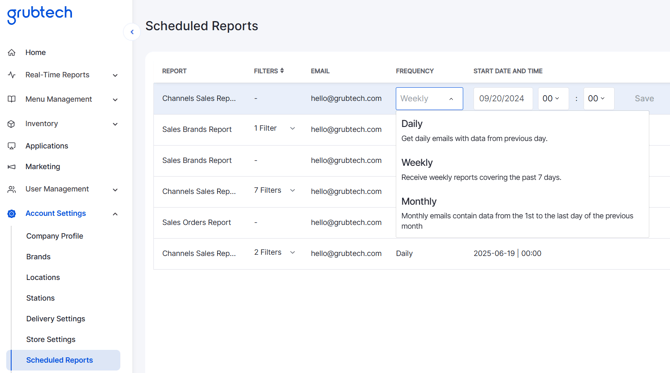Screen dimensions: 670x373
Task: Click the Scheduled Reports page title
Action: 202,26
